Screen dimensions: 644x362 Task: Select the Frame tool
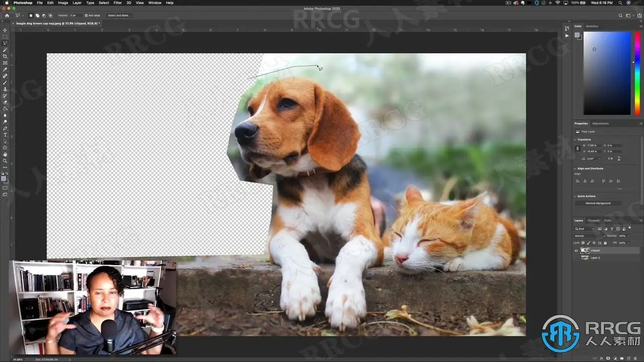(x=5, y=63)
